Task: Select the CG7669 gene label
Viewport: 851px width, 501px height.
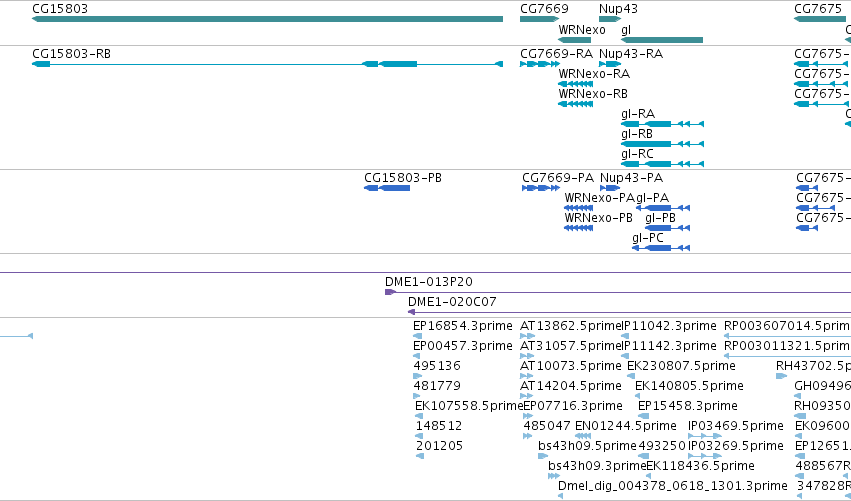Action: click(544, 9)
